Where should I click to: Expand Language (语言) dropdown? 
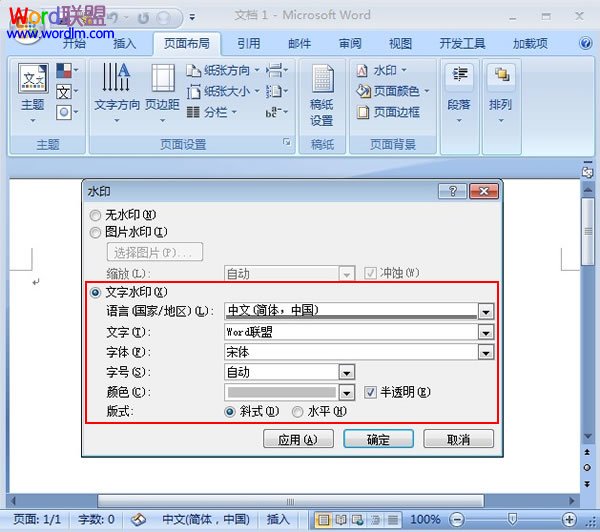point(486,312)
